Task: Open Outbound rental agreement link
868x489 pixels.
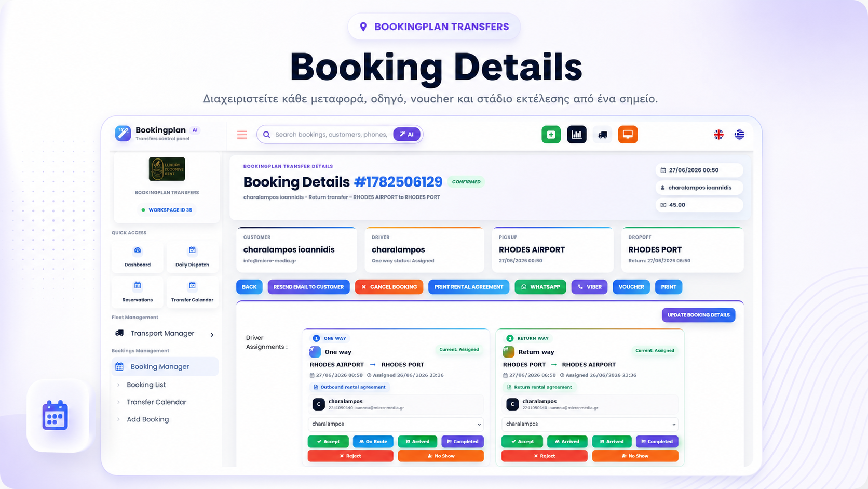Action: tap(349, 387)
